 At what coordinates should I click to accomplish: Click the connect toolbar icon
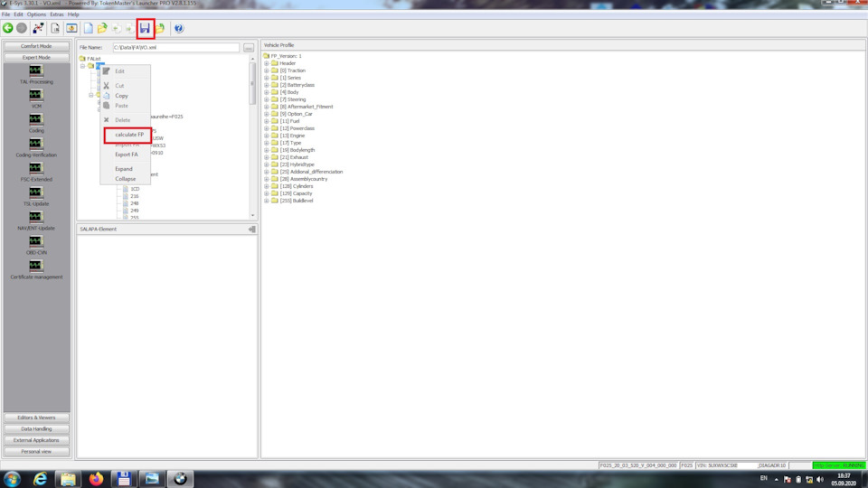(x=38, y=28)
